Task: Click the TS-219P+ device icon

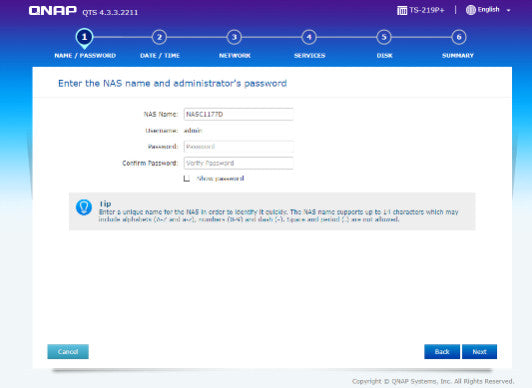Action: [402, 11]
